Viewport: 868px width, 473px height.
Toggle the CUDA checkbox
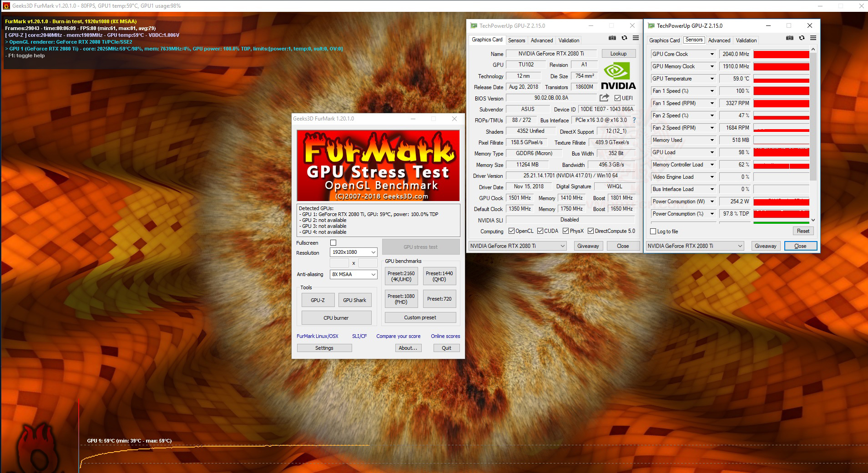(x=540, y=231)
